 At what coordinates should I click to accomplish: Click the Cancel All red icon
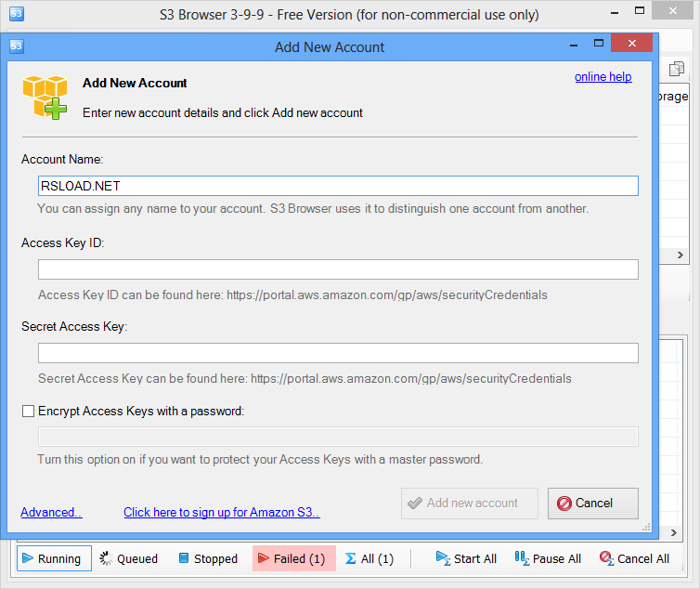coord(606,558)
